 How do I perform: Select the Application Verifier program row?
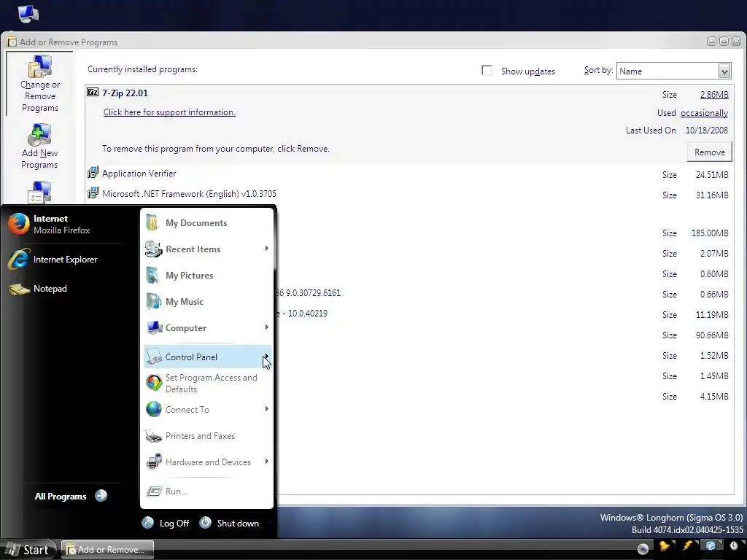(x=409, y=174)
